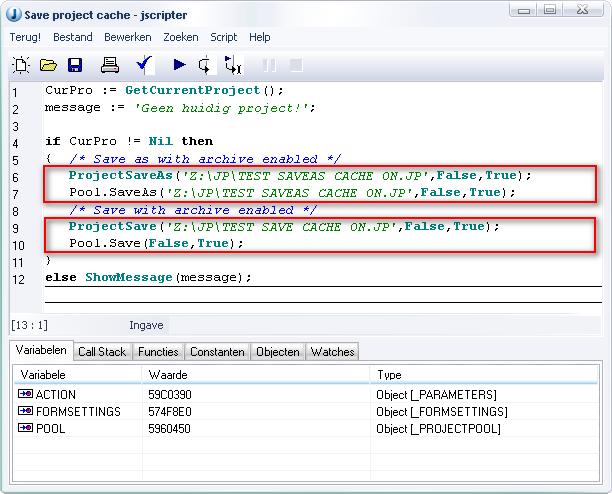
Task: Click ShowMessage in line 12
Action: click(129, 277)
